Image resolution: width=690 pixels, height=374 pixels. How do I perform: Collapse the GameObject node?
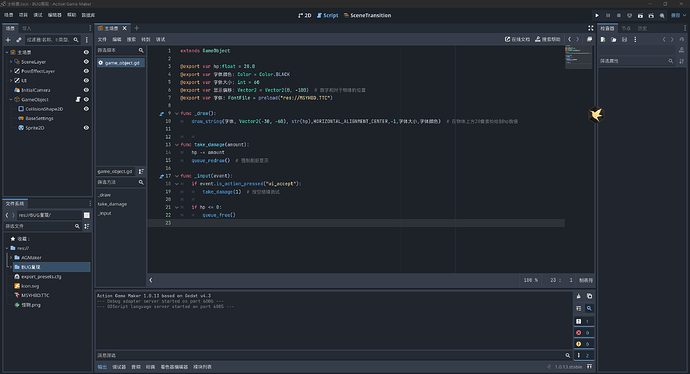coord(11,99)
